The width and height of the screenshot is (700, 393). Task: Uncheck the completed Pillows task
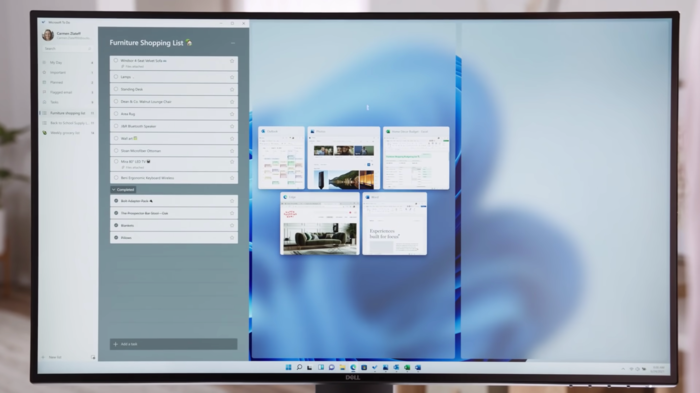(116, 238)
